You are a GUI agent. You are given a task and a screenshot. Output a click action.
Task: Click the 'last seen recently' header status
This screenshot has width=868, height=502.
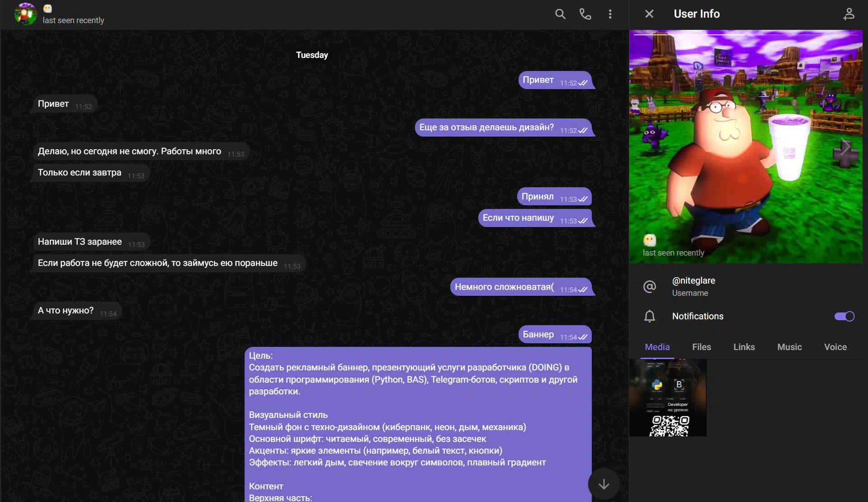[73, 20]
